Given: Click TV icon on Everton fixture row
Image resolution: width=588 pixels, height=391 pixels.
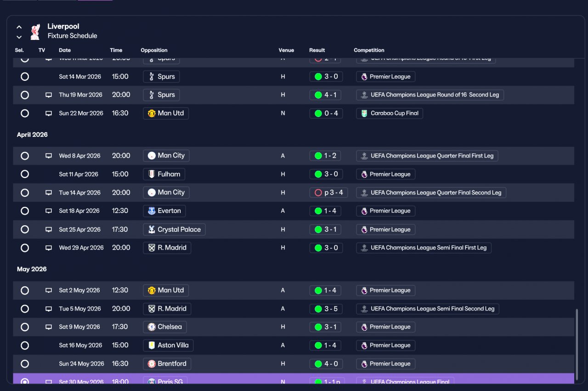Looking at the screenshot, I should [49, 211].
